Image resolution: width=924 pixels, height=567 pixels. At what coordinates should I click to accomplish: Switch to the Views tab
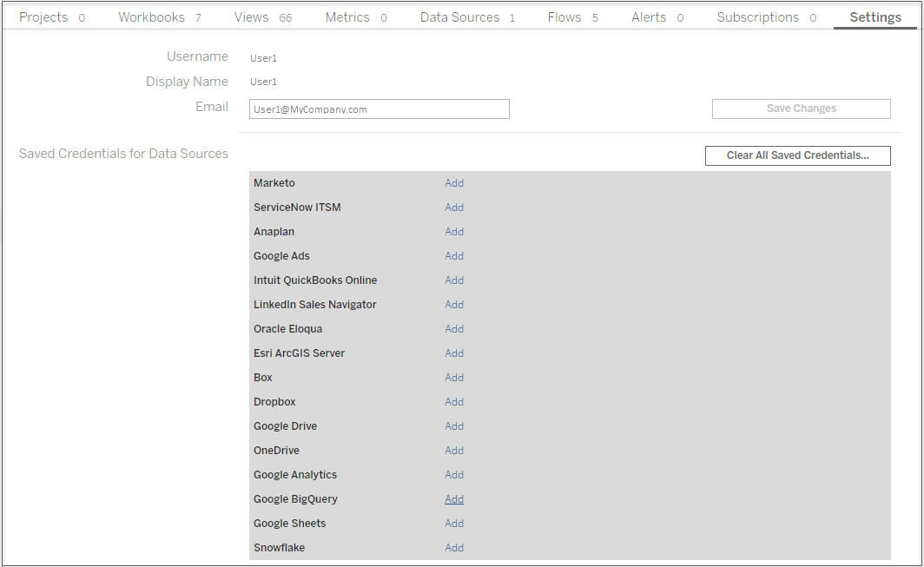coord(263,17)
